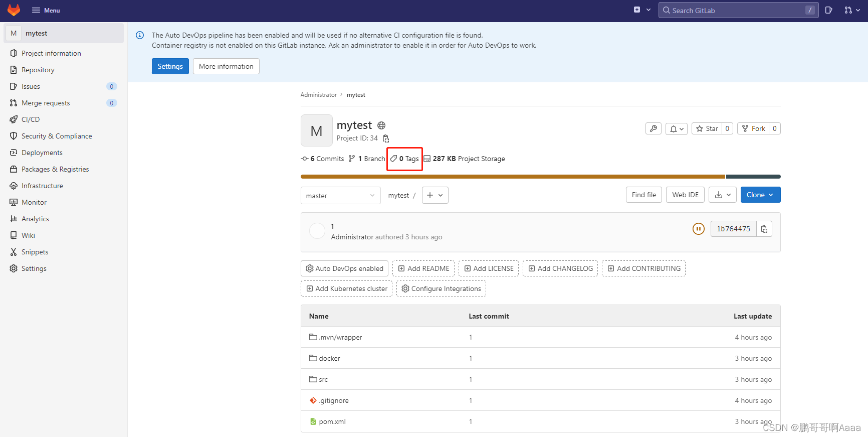Click the fork count 0

click(x=775, y=128)
